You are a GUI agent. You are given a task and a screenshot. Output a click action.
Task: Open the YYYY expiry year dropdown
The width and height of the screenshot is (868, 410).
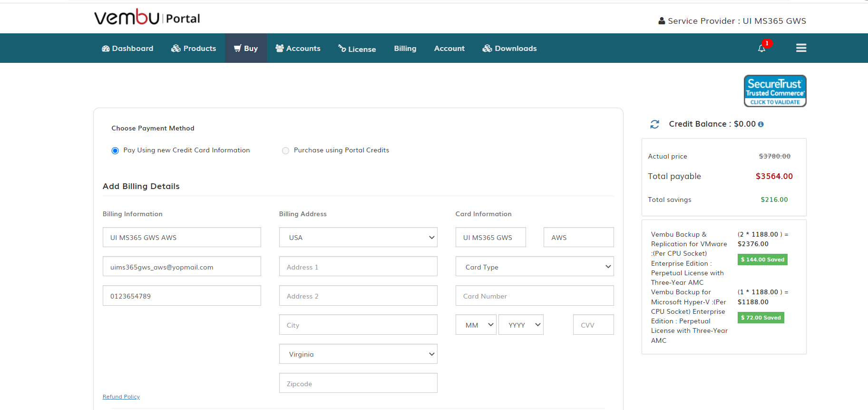click(x=521, y=325)
